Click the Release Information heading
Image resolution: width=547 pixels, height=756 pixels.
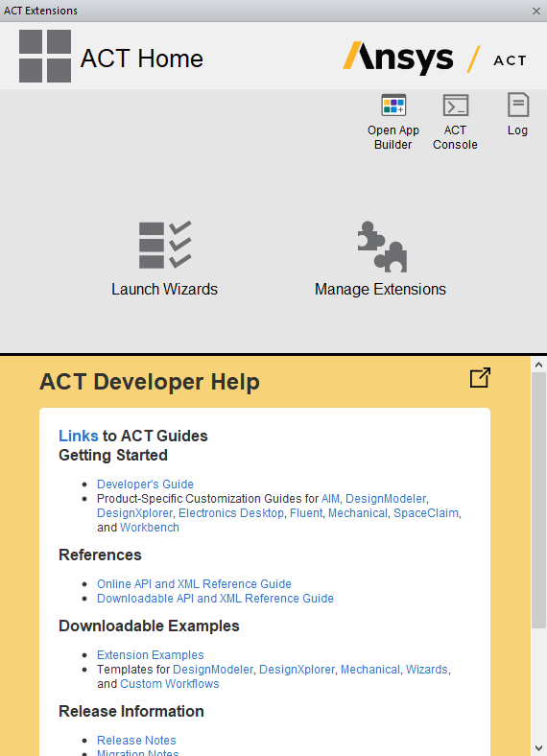tap(131, 711)
